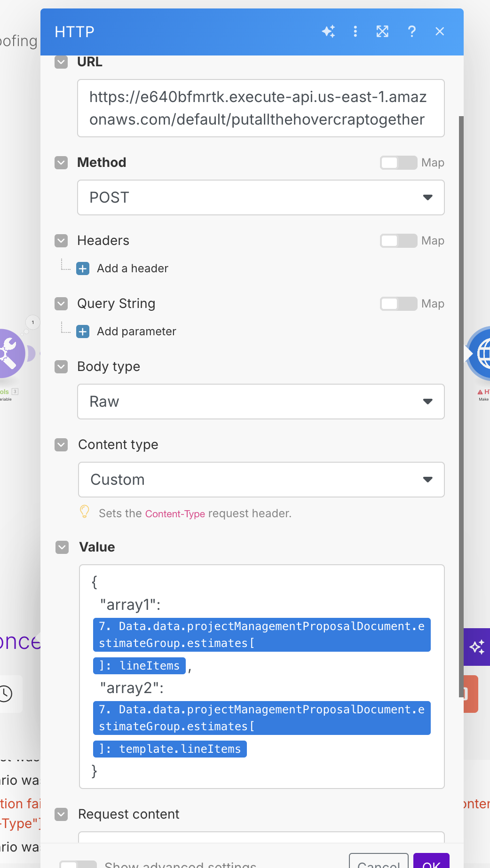
Task: Click the purple sparkle AI button at right edge
Action: tap(477, 647)
